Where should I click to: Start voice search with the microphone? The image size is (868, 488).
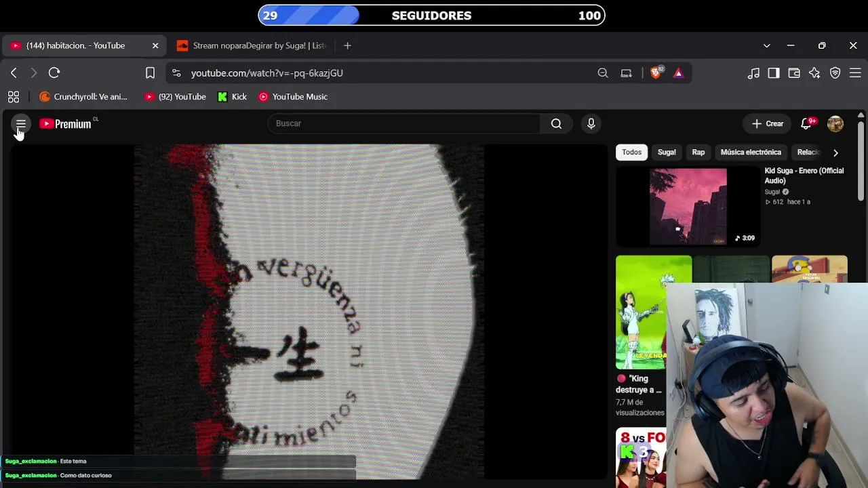(x=591, y=123)
